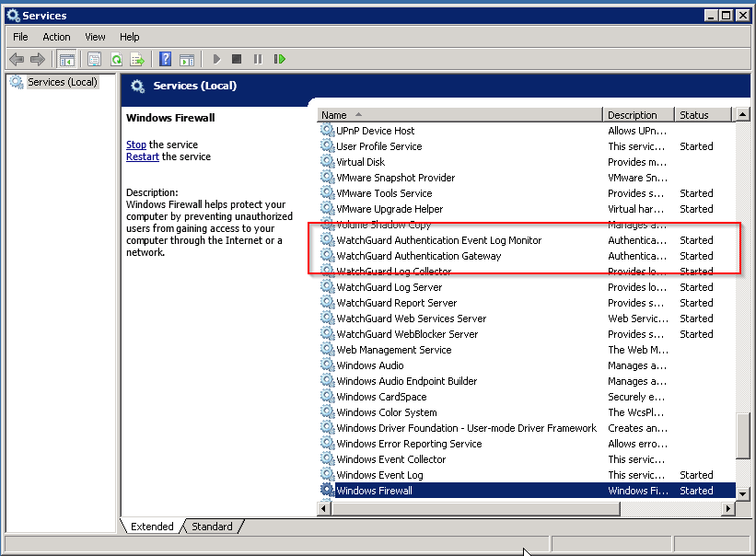Screen dimensions: 756x556
Task: Click the vertical scrollbar thumb
Action: [x=742, y=435]
